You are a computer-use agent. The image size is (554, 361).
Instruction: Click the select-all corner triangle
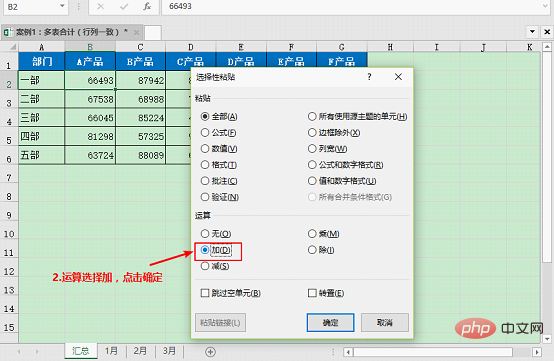coord(13,47)
